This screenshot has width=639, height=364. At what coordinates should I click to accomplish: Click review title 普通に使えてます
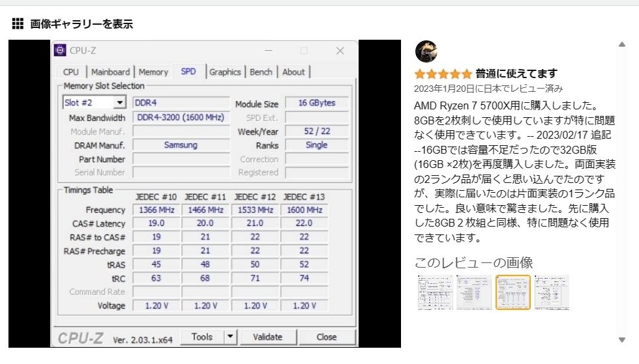pyautogui.click(x=516, y=74)
